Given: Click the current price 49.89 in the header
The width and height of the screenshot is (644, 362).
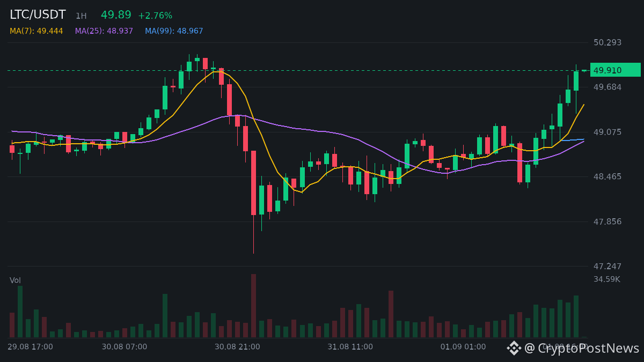Looking at the screenshot, I should coord(116,15).
